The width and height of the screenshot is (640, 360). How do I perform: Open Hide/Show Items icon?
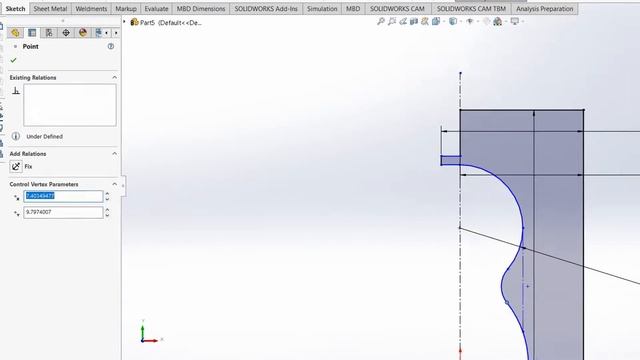tap(470, 21)
